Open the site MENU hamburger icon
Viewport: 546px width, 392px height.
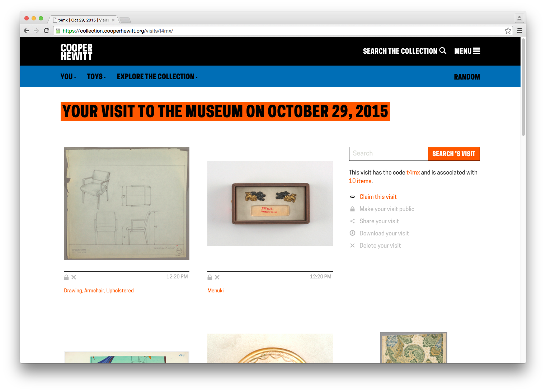476,51
